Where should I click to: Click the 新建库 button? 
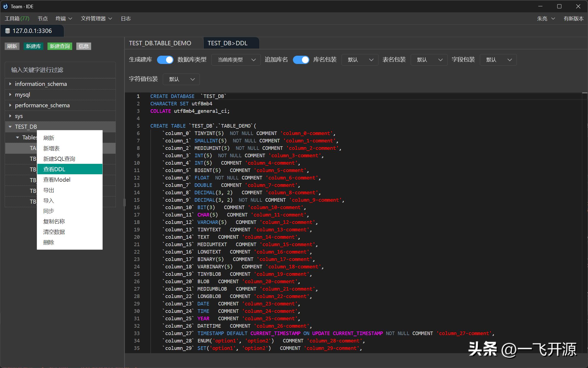(33, 46)
